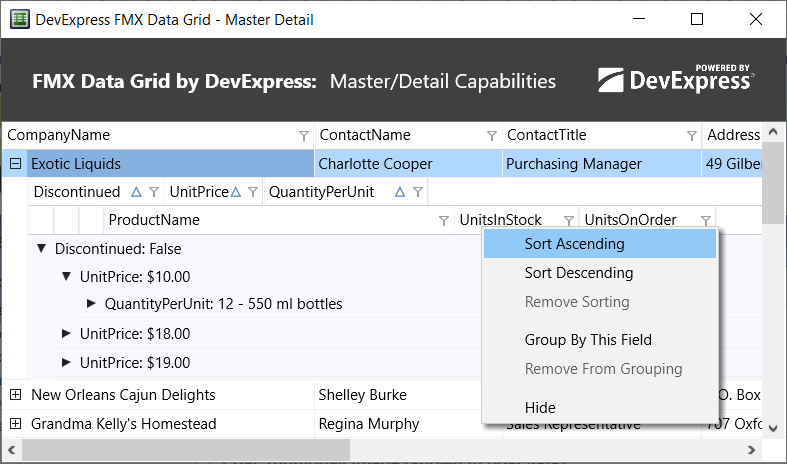
Task: Select the Purchasing Manager cell
Action: (x=602, y=164)
